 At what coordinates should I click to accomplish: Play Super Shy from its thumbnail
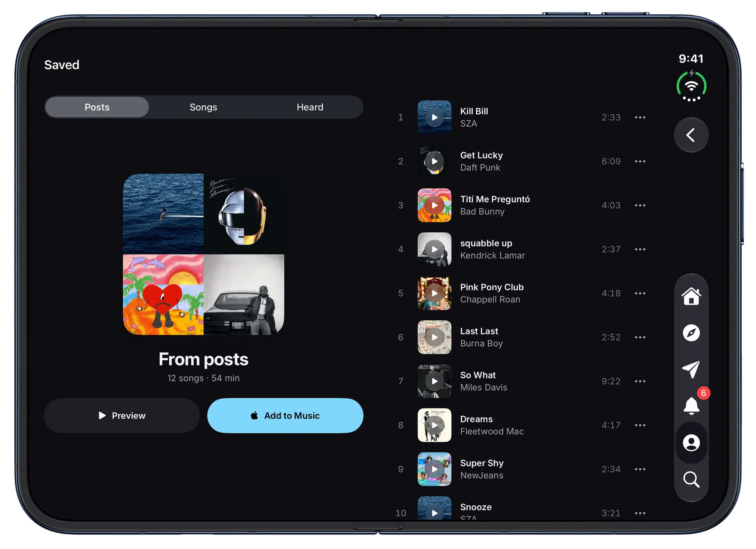434,469
